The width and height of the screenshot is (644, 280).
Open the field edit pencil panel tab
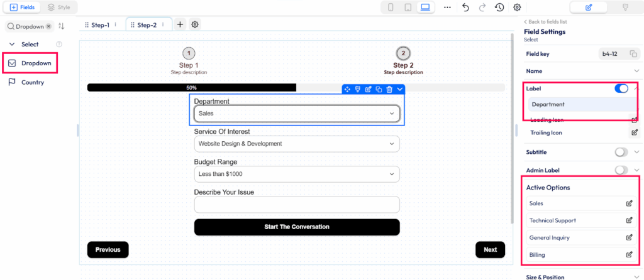pyautogui.click(x=589, y=8)
